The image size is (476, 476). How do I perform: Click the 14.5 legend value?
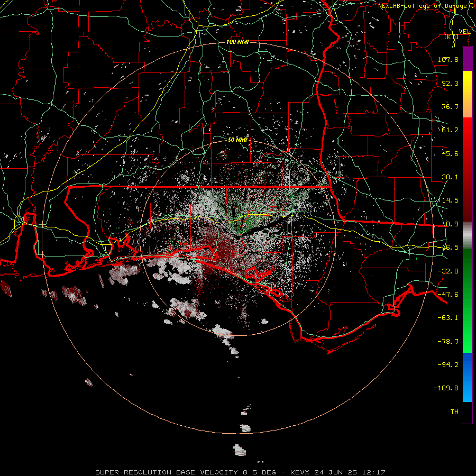point(450,200)
